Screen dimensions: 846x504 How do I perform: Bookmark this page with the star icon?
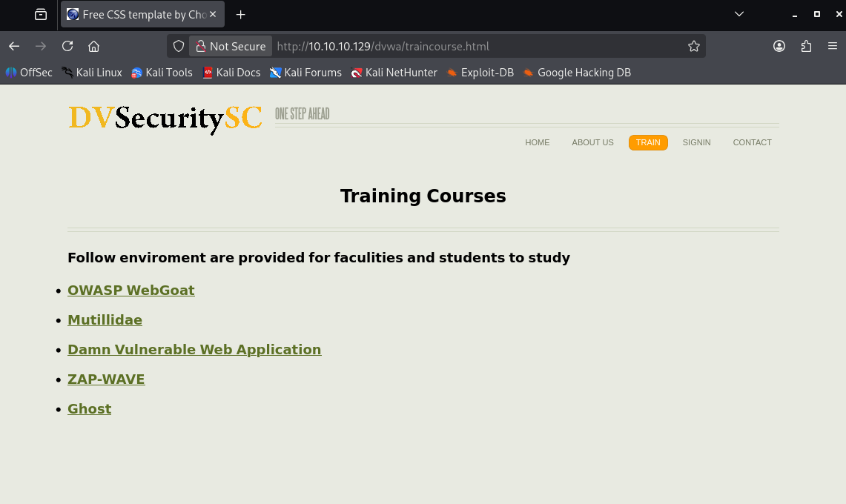693,46
